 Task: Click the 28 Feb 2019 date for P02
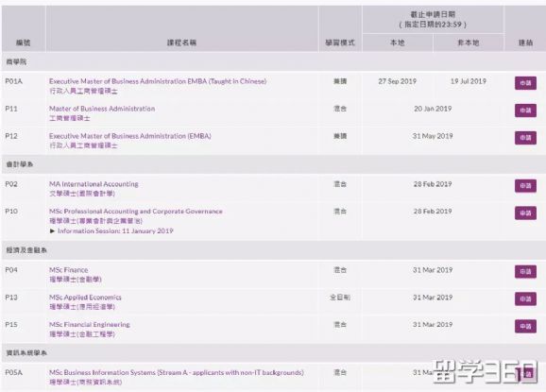pyautogui.click(x=433, y=184)
